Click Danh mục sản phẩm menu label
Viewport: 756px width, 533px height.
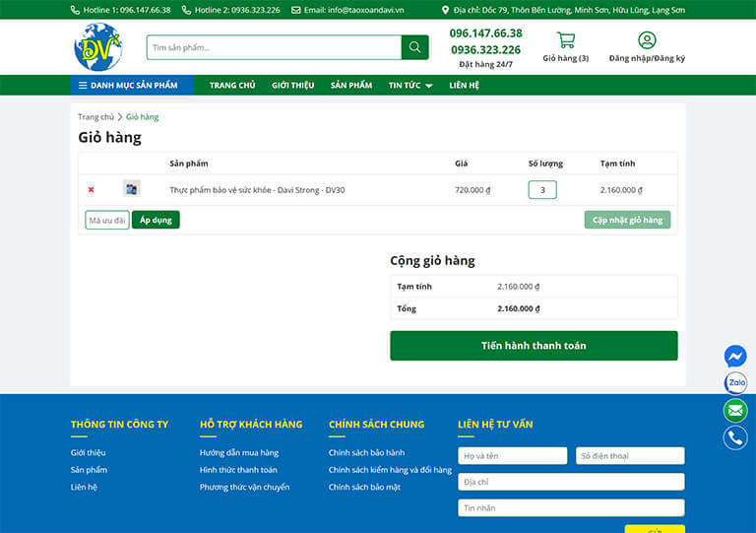click(x=134, y=86)
